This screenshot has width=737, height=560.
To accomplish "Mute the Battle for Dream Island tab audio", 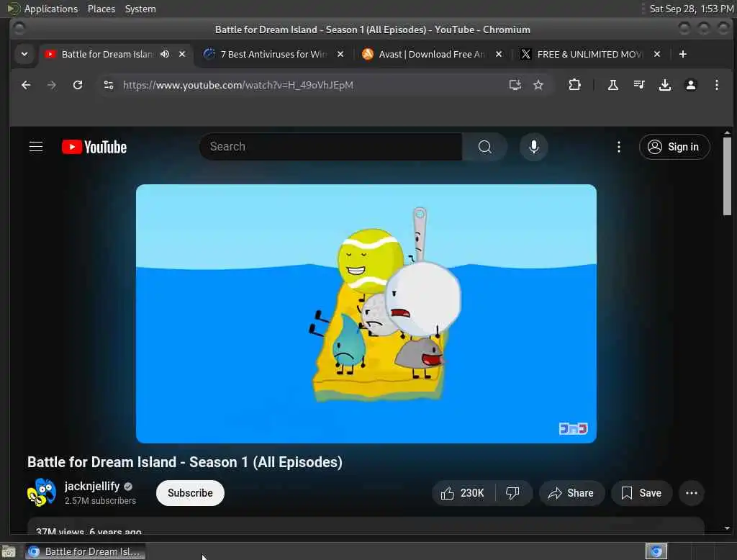I will coord(165,54).
